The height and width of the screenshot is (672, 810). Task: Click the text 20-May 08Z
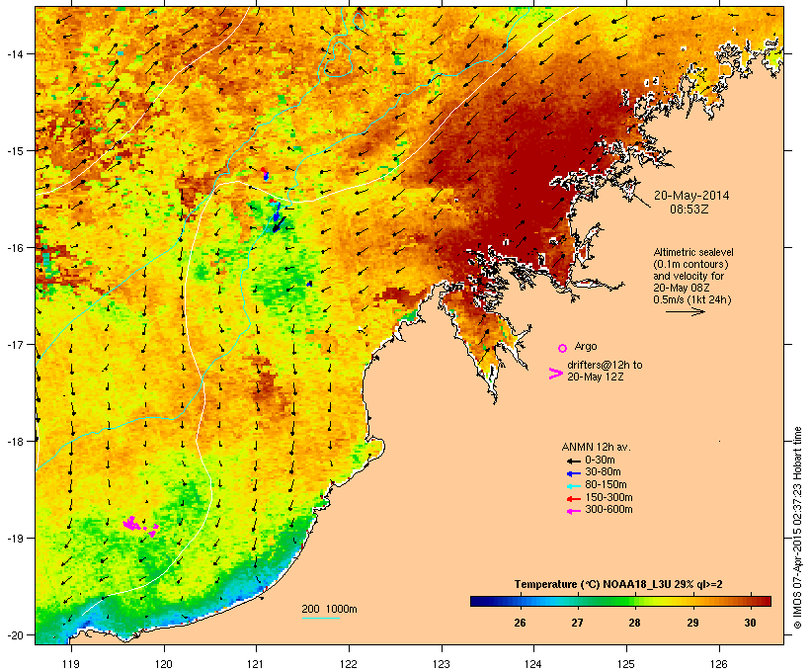click(681, 288)
